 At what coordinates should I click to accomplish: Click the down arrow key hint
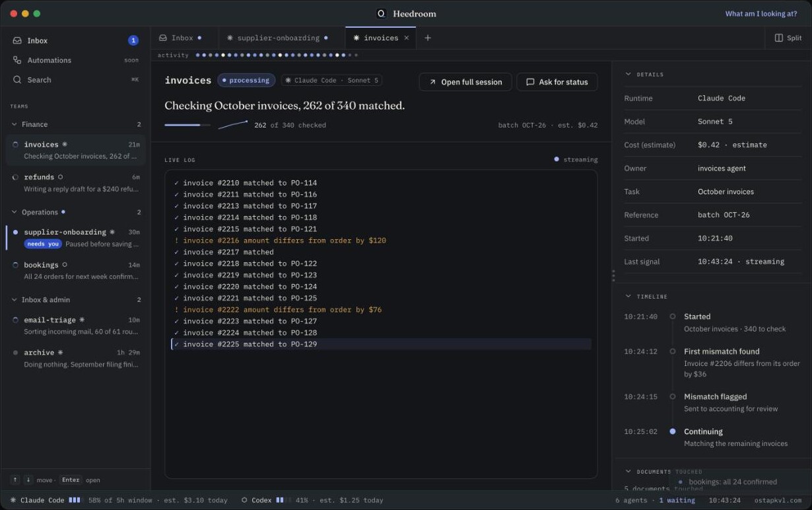coord(28,480)
